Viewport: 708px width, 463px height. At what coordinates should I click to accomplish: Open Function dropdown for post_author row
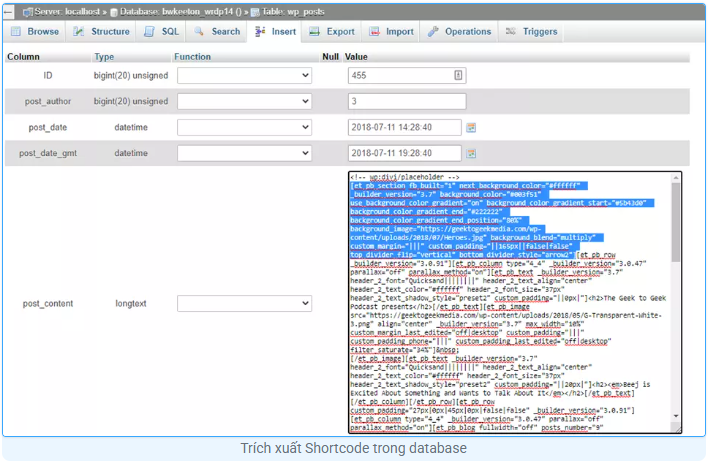(x=244, y=101)
